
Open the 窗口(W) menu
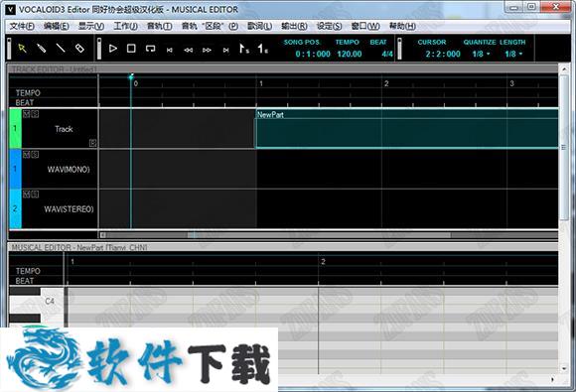[365, 26]
